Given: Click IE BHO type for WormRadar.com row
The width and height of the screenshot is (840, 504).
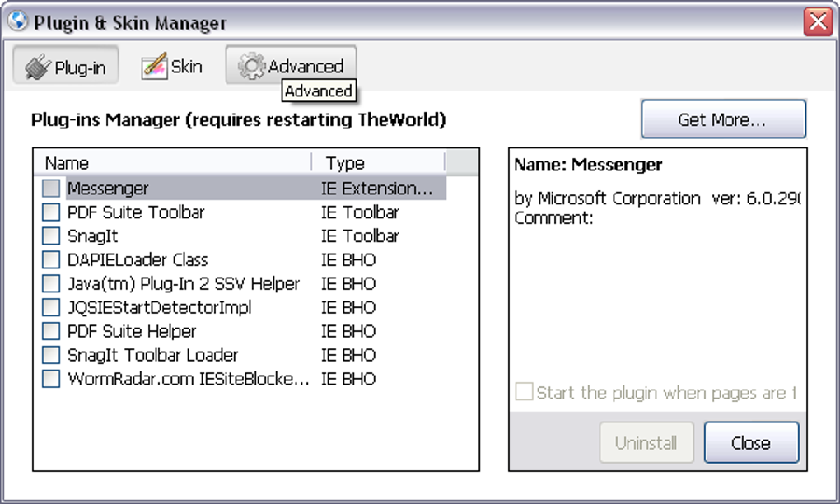Looking at the screenshot, I should click(348, 379).
